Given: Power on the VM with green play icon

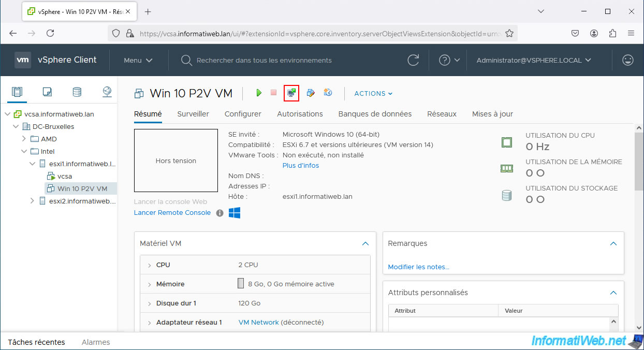Looking at the screenshot, I should coord(259,93).
